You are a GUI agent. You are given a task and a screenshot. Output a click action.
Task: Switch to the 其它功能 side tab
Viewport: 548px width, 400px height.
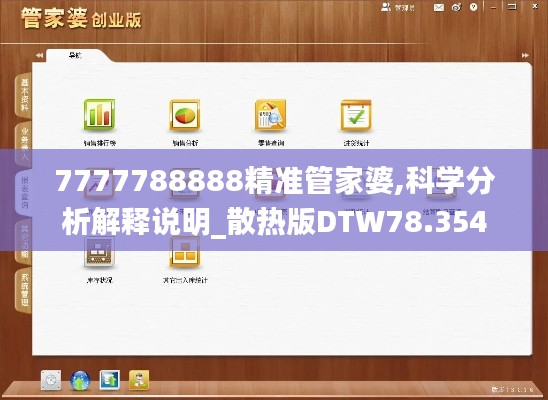click(x=24, y=242)
